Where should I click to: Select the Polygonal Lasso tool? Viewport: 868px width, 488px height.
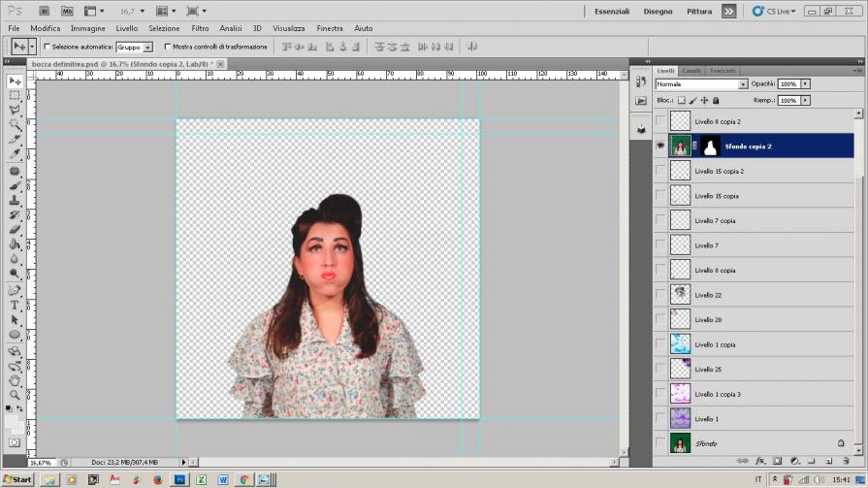point(15,110)
